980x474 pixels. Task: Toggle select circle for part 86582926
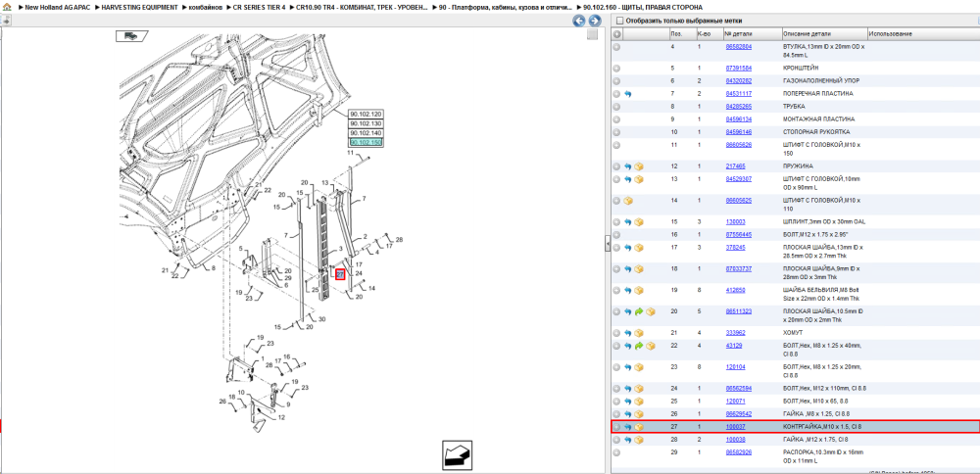pos(616,452)
